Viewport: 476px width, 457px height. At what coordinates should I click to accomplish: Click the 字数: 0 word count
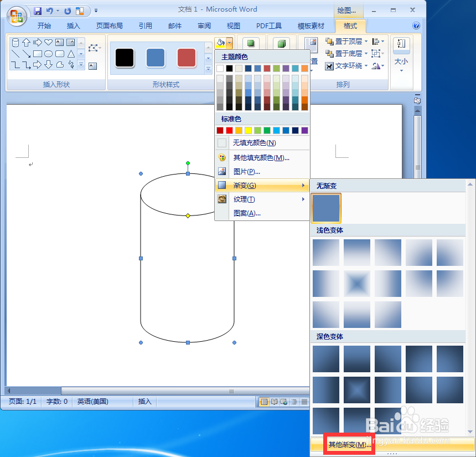click(x=57, y=402)
